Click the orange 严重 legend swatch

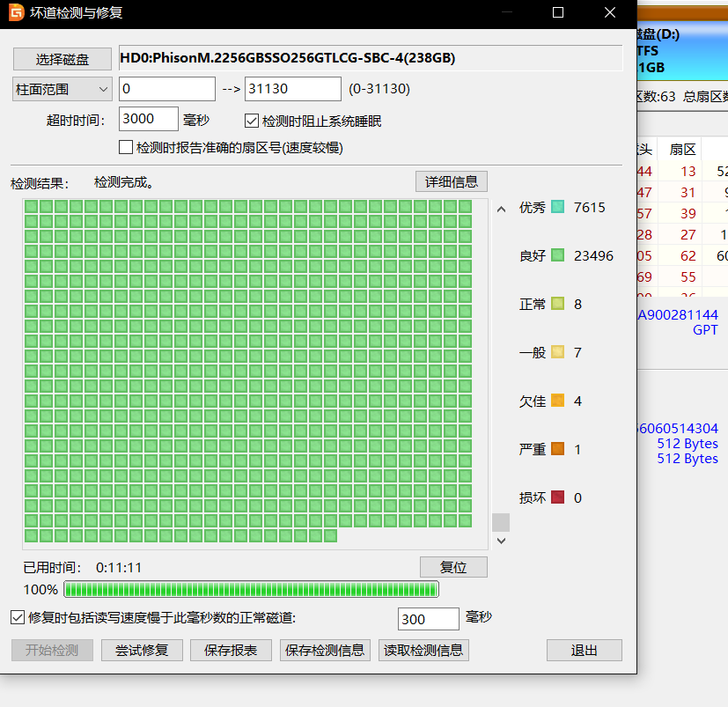(x=557, y=449)
